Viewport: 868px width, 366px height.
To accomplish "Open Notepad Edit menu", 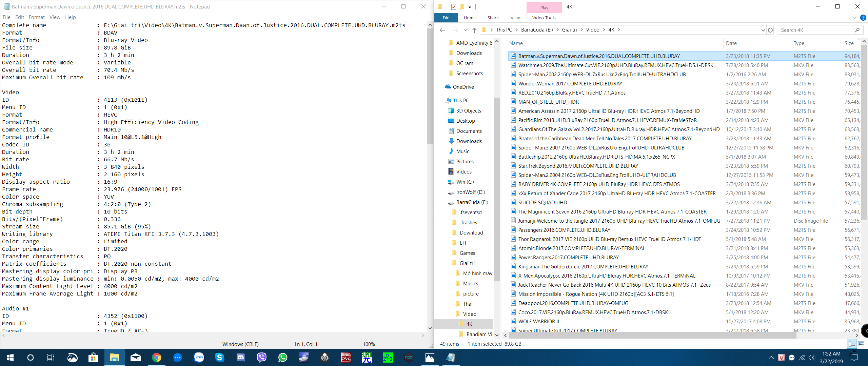I will click(20, 17).
